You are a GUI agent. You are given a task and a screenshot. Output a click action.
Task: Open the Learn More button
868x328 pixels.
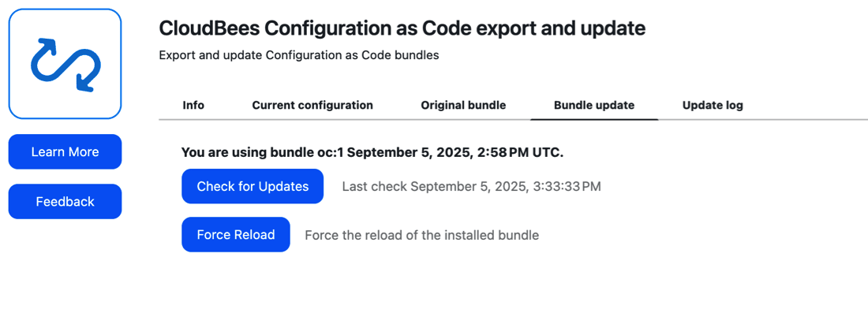coord(65,151)
